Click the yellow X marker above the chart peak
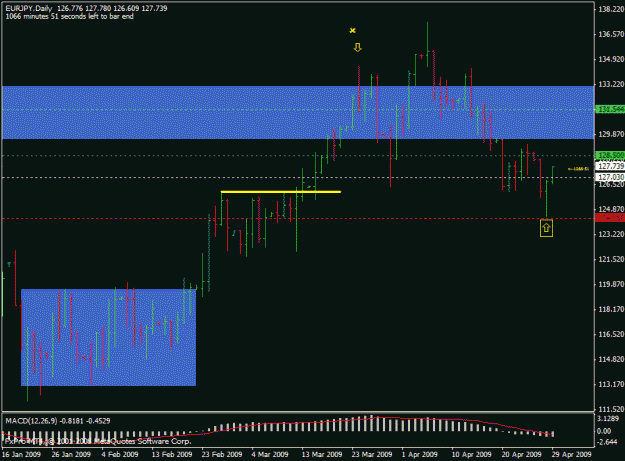This screenshot has width=625, height=461. click(x=352, y=30)
